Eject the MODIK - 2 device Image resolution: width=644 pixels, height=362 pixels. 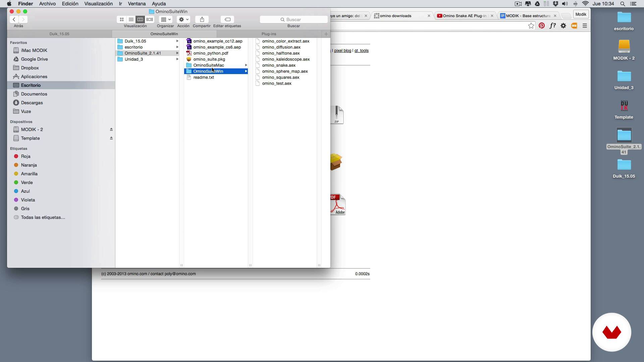pyautogui.click(x=111, y=129)
